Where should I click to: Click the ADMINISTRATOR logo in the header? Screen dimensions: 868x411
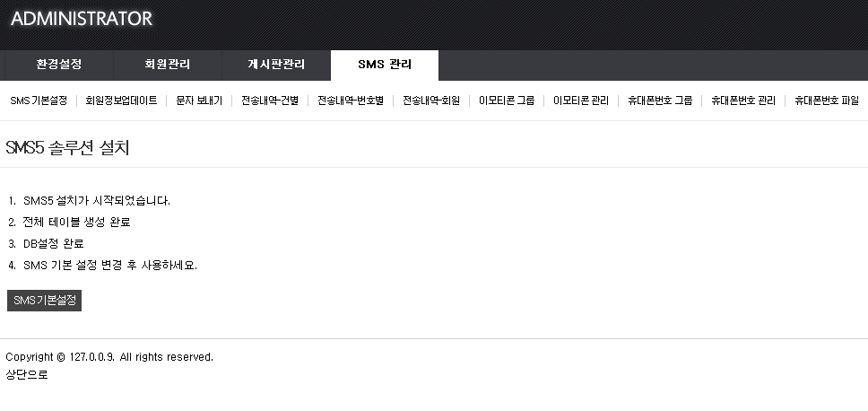click(82, 19)
